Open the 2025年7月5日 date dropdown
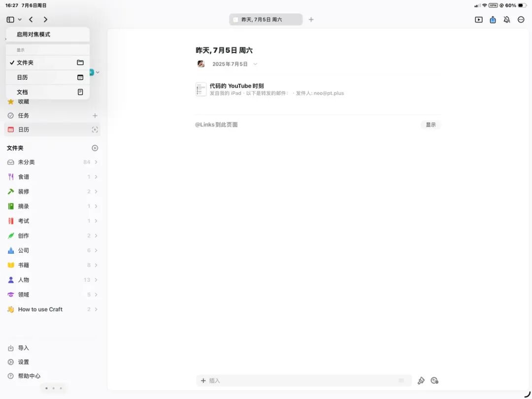This screenshot has height=399, width=532. coord(235,64)
